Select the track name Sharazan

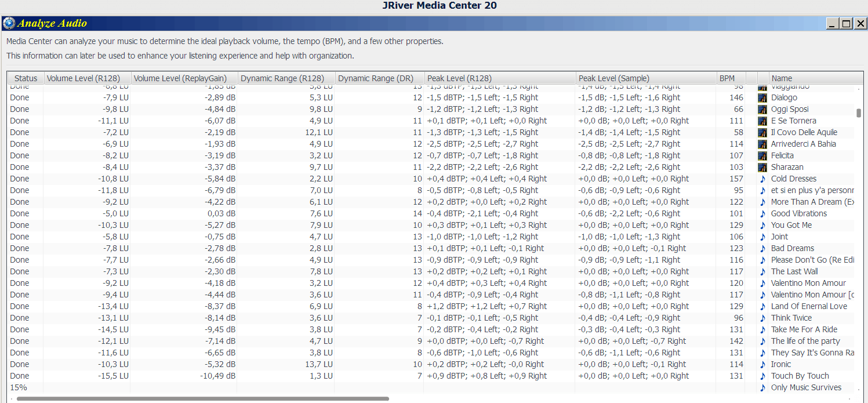(x=787, y=167)
